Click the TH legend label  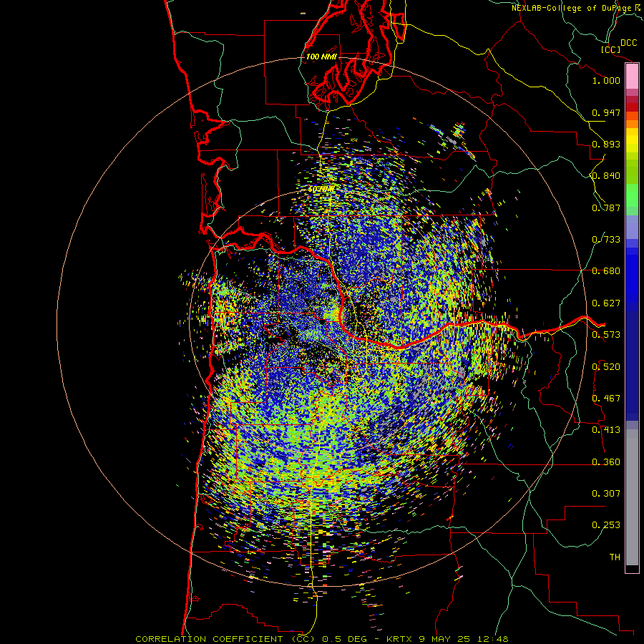pyautogui.click(x=615, y=557)
